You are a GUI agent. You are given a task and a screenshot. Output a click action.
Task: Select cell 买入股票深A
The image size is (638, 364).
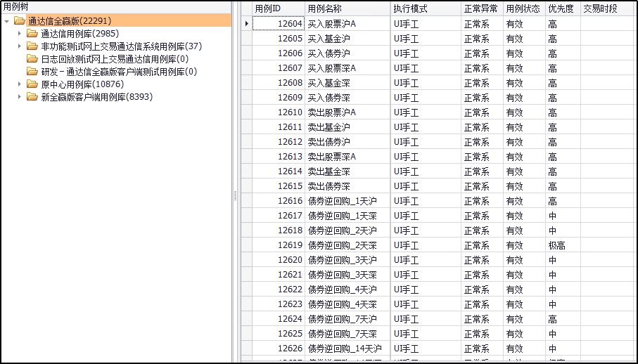pos(347,68)
